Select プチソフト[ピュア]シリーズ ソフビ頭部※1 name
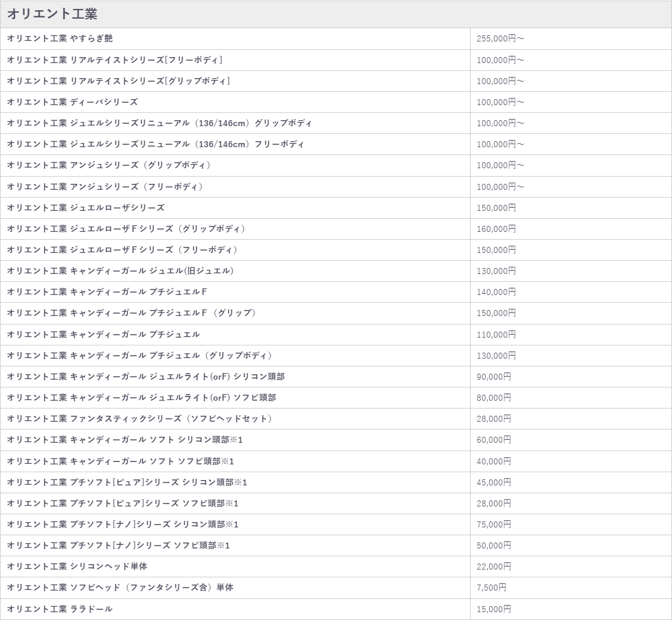This screenshot has height=620, width=672. pyautogui.click(x=123, y=503)
